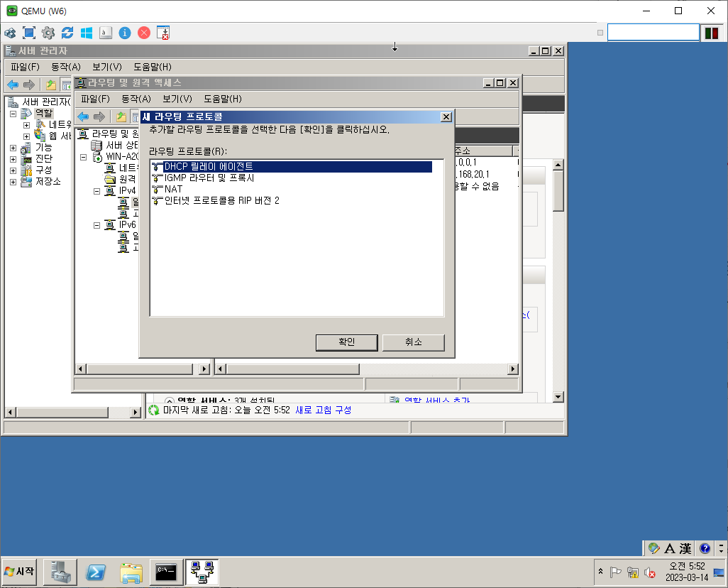Open the 시작 menu
728x588 pixels.
click(x=19, y=572)
